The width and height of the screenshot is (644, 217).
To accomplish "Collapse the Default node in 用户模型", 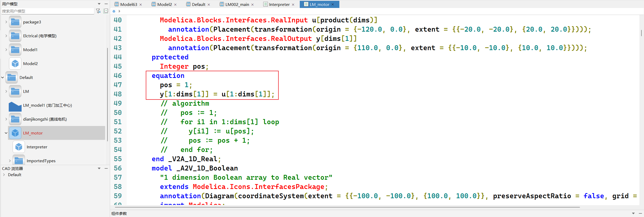I will (3, 77).
